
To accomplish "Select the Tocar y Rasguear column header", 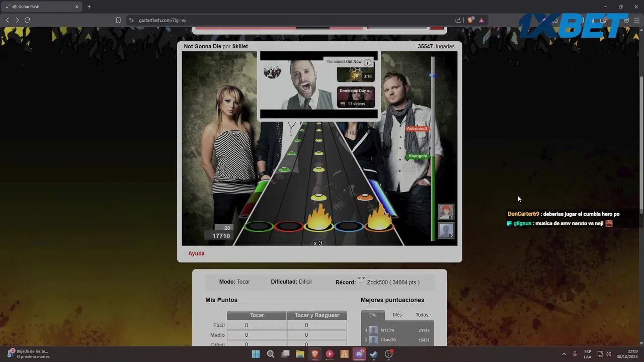I will 317,315.
